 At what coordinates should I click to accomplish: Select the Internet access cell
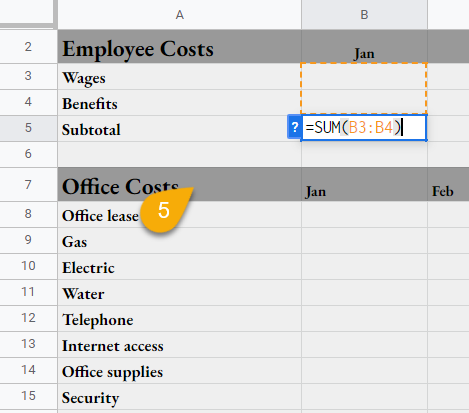[180, 345]
